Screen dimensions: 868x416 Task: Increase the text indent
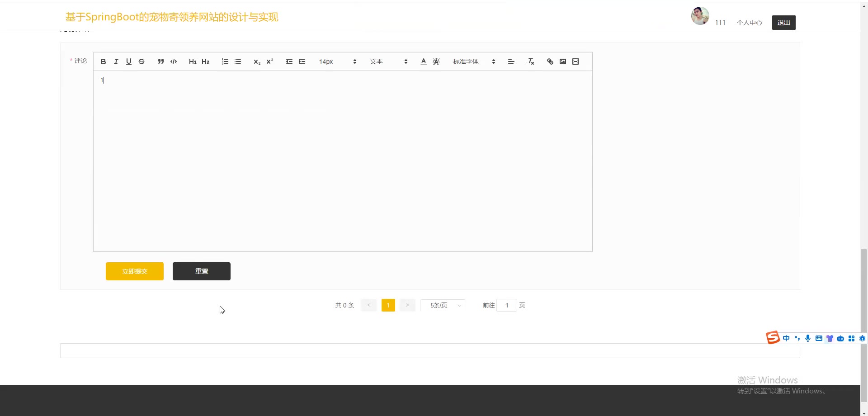pos(302,61)
